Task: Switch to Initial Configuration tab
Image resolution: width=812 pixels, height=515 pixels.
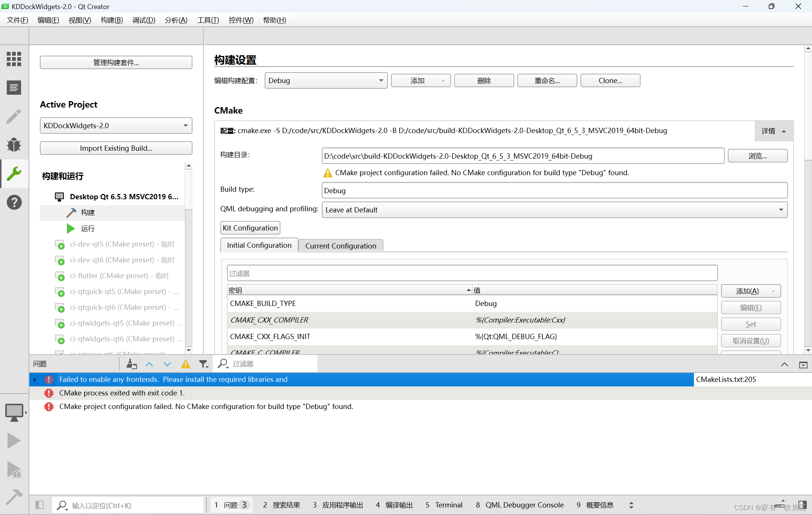Action: coord(259,245)
